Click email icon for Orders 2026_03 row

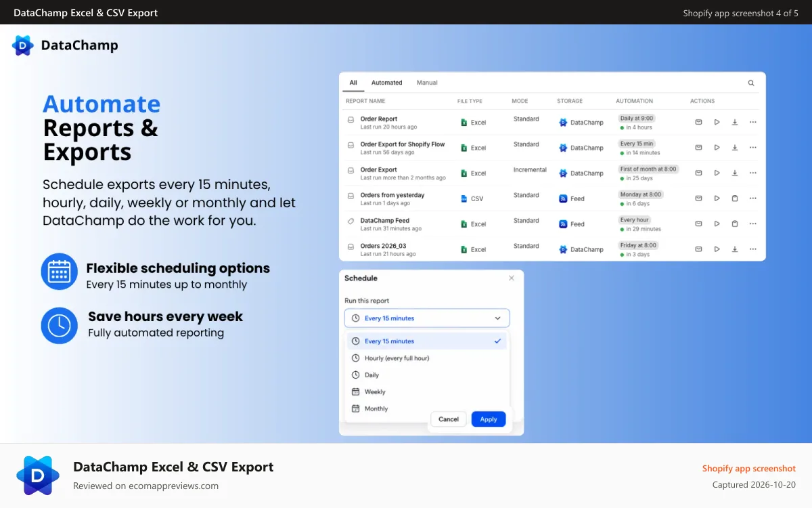699,249
